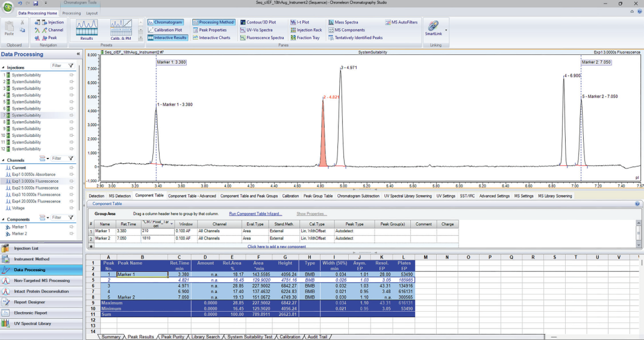
Task: Toggle the Chromatogram pane button
Action: (x=164, y=22)
